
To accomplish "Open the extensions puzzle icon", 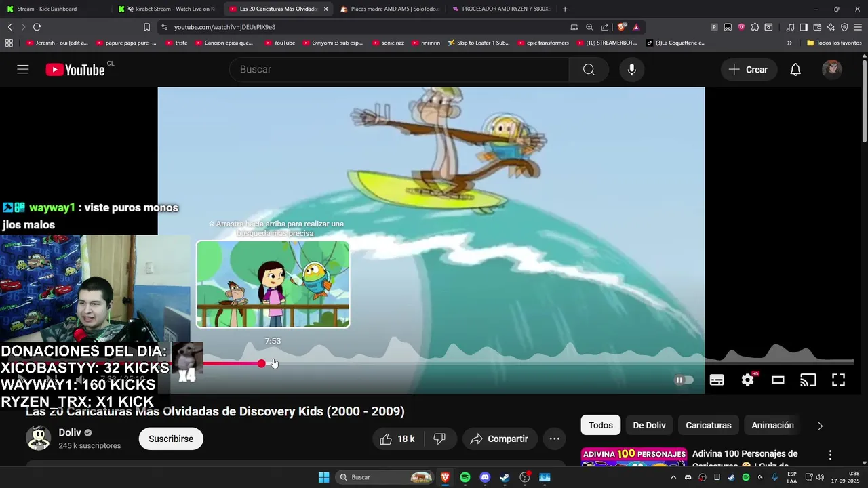I will coord(755,27).
